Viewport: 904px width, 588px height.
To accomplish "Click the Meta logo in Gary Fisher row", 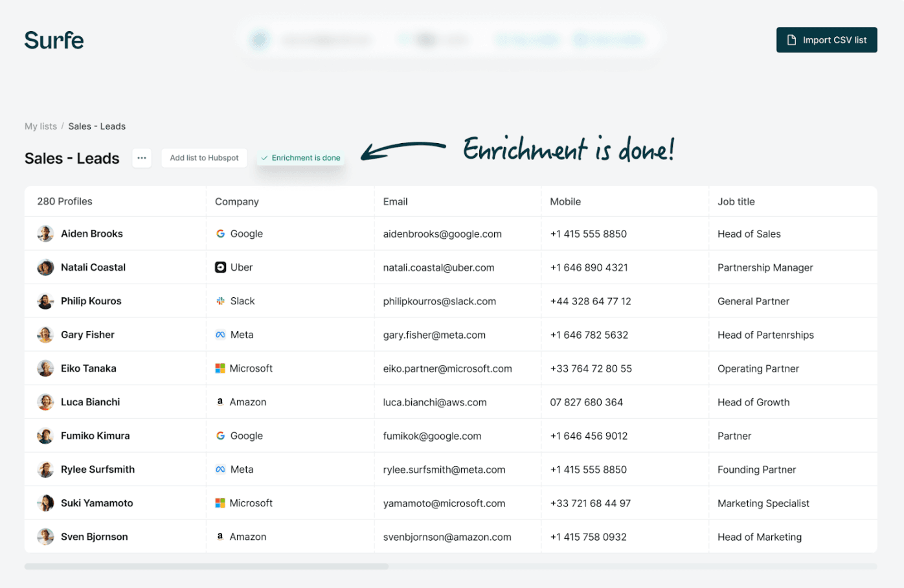I will pyautogui.click(x=220, y=335).
